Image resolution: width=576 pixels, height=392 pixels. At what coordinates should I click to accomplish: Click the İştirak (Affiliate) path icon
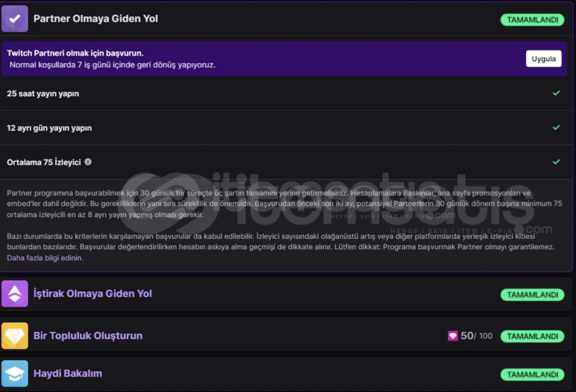pyautogui.click(x=15, y=294)
